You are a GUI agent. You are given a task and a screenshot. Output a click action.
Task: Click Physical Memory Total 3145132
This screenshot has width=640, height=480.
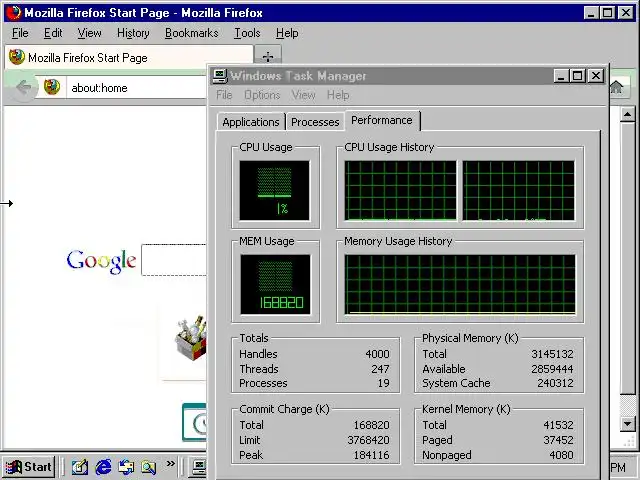click(x=552, y=354)
